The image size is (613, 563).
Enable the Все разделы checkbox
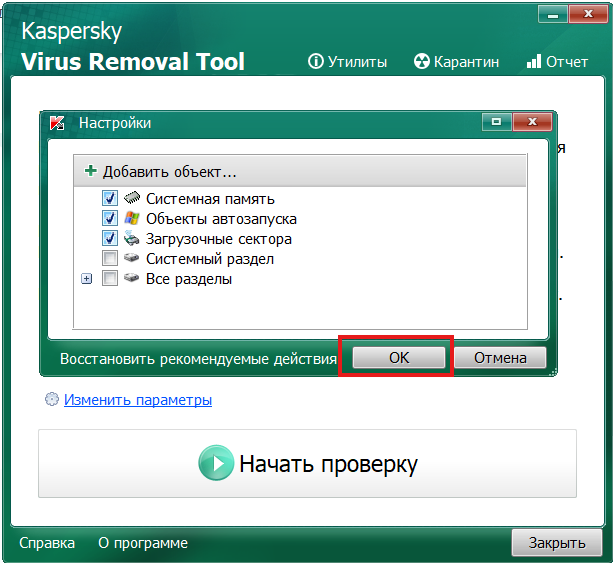tap(109, 278)
